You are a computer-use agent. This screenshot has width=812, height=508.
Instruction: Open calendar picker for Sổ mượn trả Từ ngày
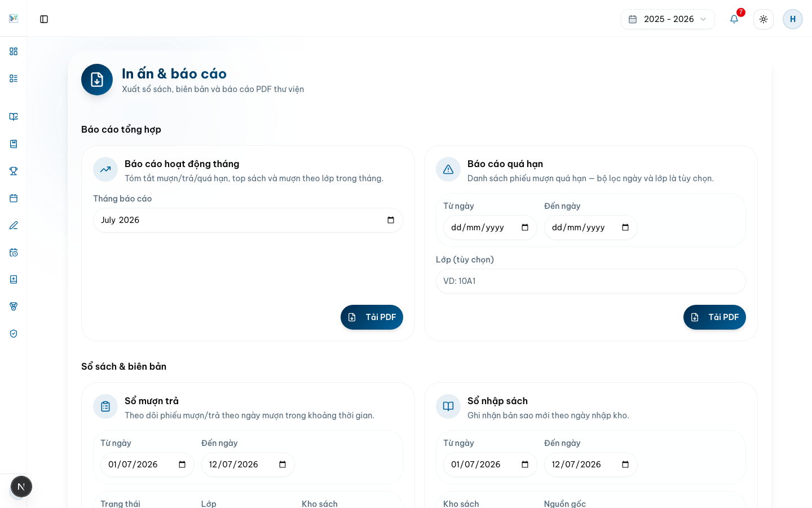[x=182, y=465]
